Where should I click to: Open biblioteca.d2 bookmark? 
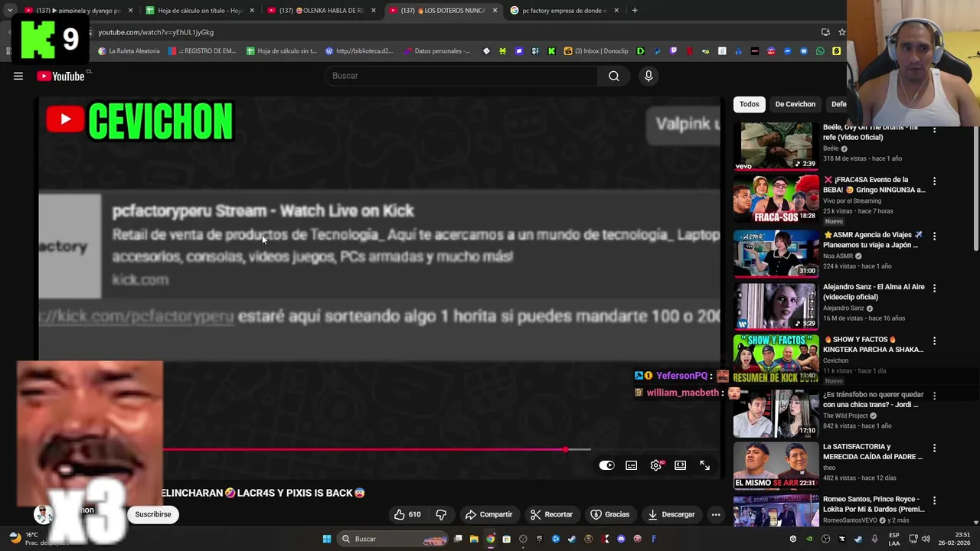(x=359, y=51)
